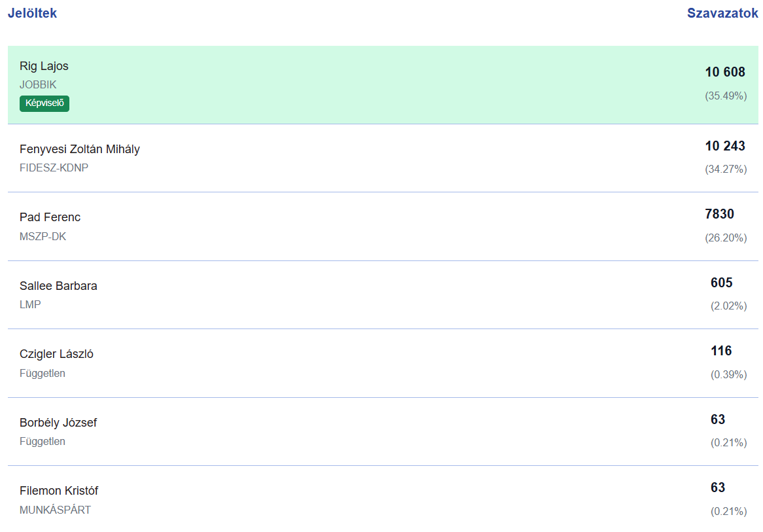Select candidate name Rig Lajos
This screenshot has height=532, width=763.
click(x=44, y=66)
